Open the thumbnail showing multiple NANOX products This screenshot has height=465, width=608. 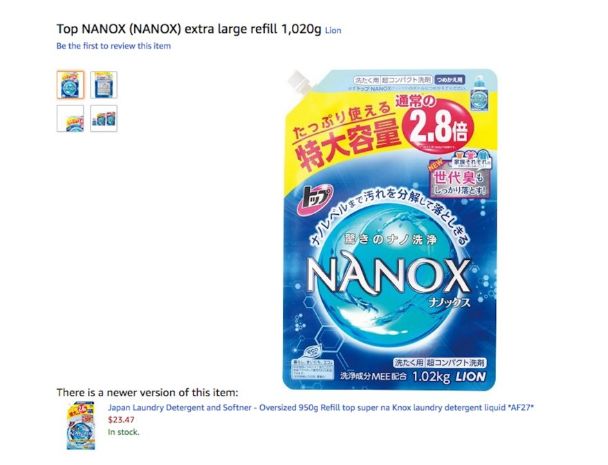104,118
